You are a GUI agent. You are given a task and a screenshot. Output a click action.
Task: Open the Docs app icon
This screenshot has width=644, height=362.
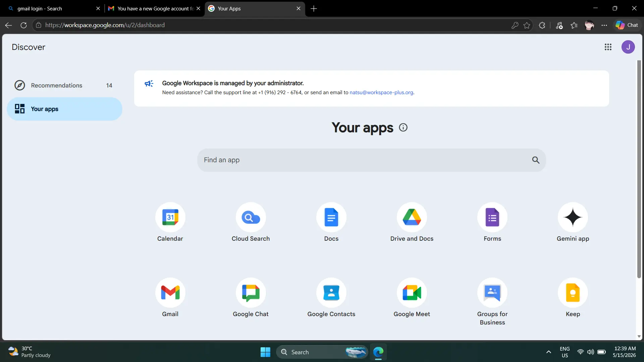[x=331, y=217]
